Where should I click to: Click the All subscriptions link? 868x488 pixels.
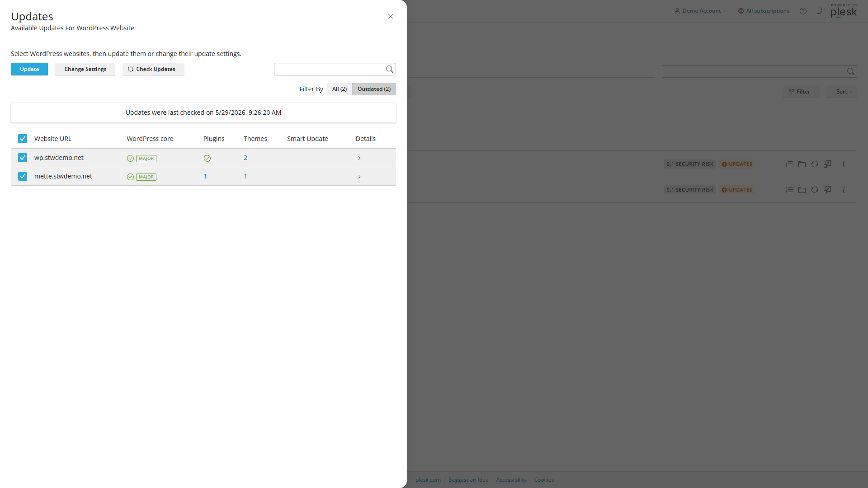pyautogui.click(x=764, y=11)
